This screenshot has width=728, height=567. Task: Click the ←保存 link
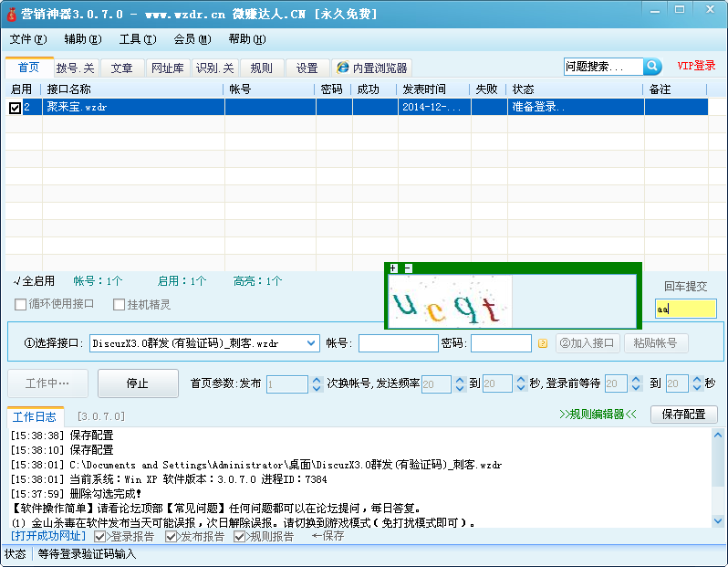[328, 536]
